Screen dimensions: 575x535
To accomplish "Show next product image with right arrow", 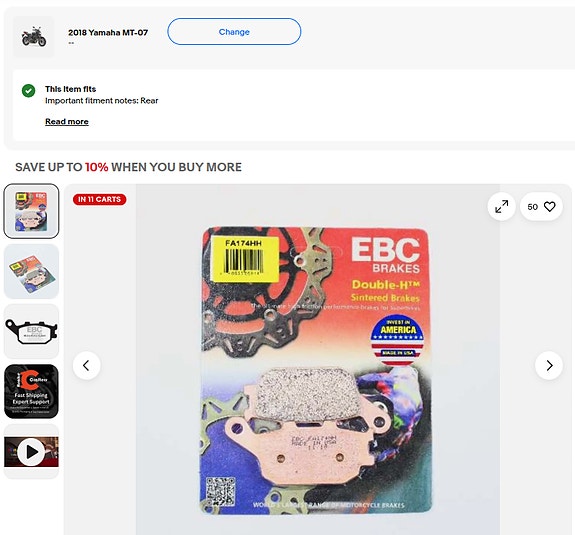I will 549,366.
